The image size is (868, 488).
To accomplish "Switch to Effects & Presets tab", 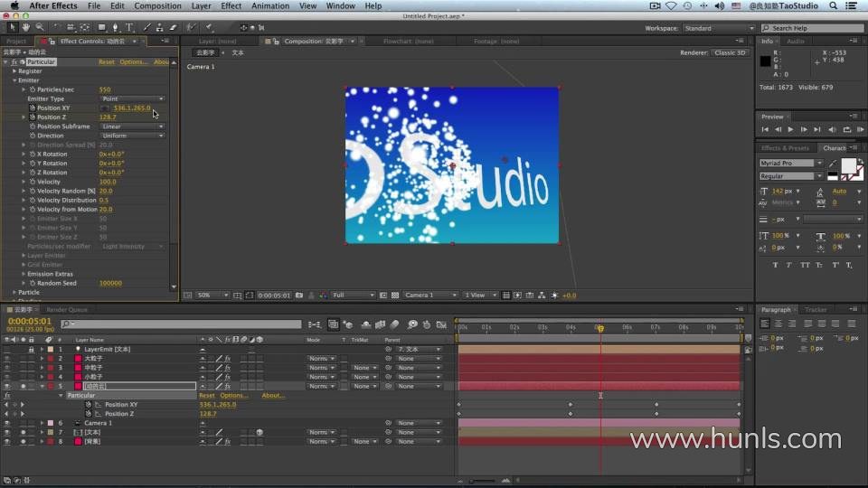I will click(785, 148).
